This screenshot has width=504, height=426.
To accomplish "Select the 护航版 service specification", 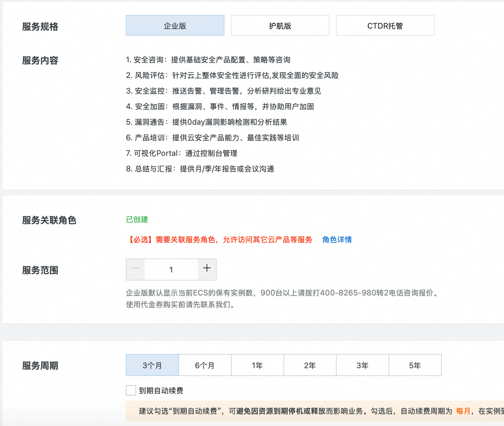I will [280, 25].
